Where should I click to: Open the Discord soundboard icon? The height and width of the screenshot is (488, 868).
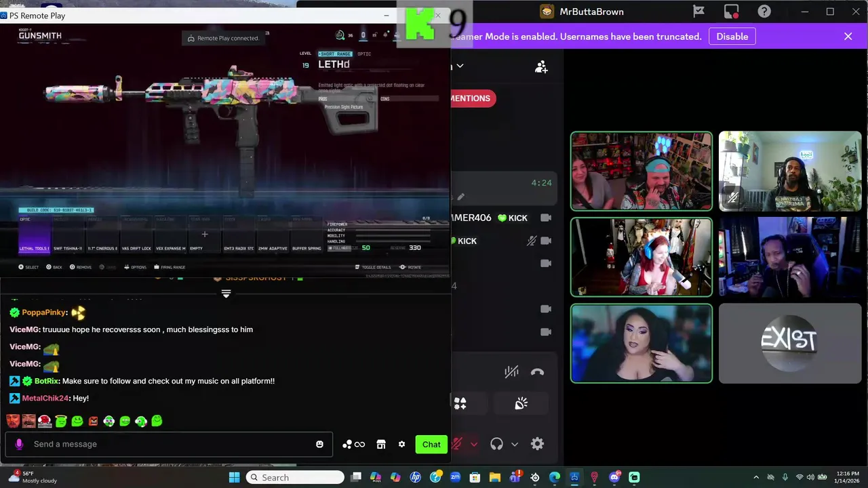pos(521,403)
